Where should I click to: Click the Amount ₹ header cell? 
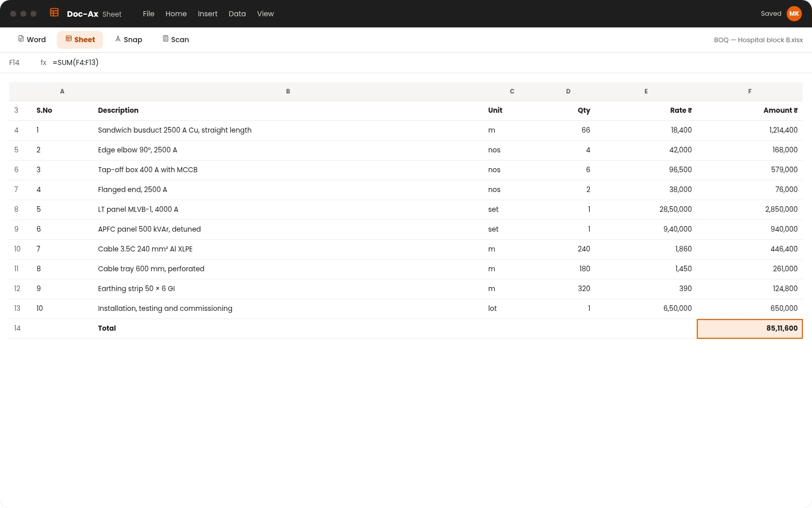click(750, 111)
